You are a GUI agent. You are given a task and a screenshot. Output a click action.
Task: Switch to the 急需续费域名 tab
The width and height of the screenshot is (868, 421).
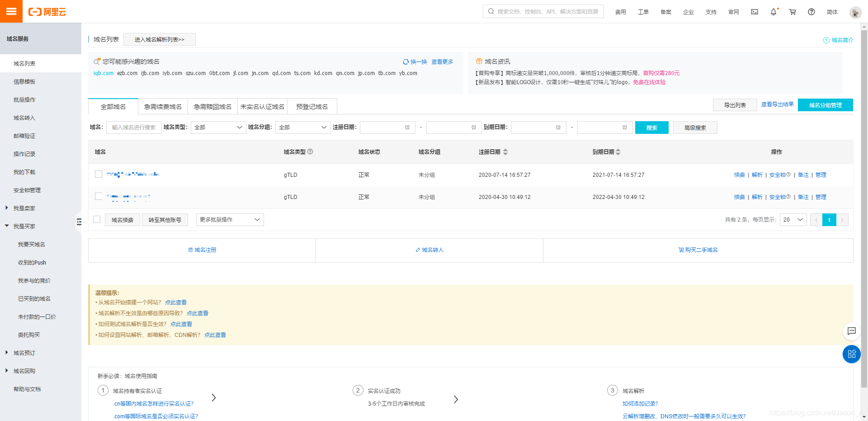[163, 107]
